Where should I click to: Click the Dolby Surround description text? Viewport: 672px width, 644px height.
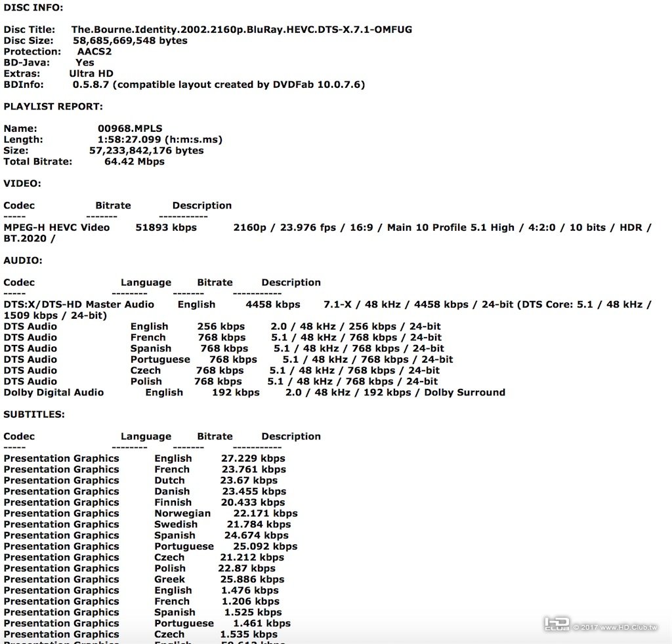tap(465, 393)
